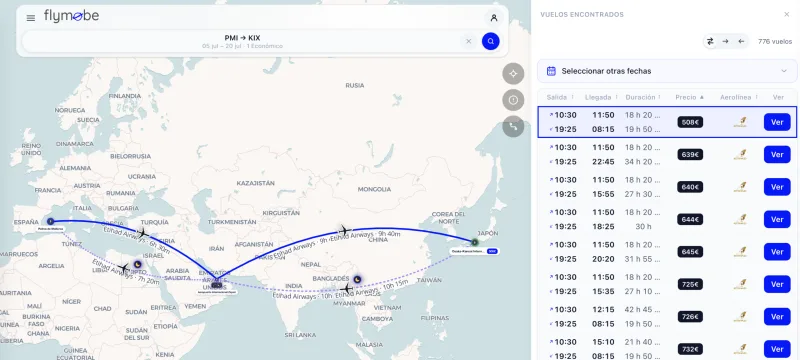Click the 15:55 arrival time
The width and height of the screenshot is (800, 360).
603,194
